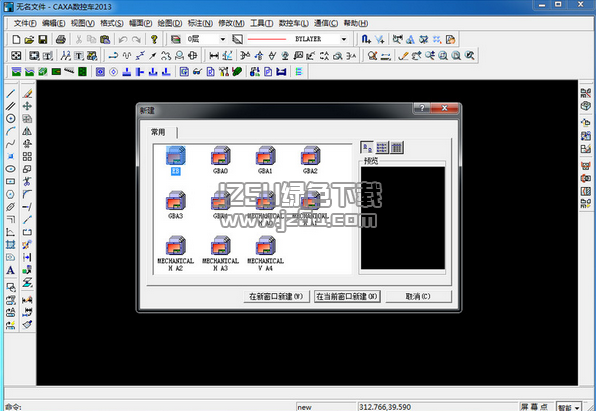Create a new file with blank page icon
The image size is (596, 411).
16,39
